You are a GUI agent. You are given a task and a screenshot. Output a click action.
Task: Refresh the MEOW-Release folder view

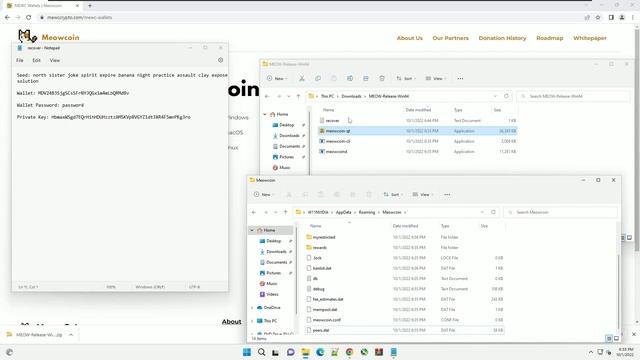coord(506,96)
